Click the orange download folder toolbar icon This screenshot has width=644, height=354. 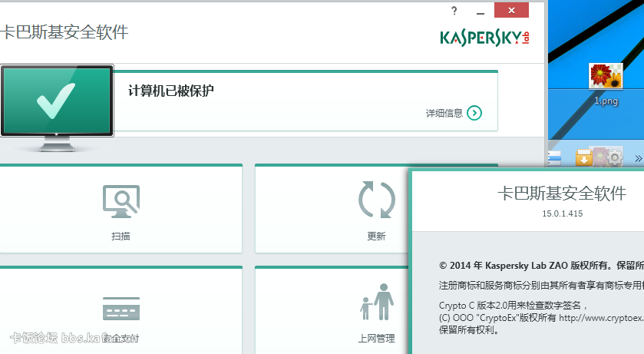click(583, 157)
